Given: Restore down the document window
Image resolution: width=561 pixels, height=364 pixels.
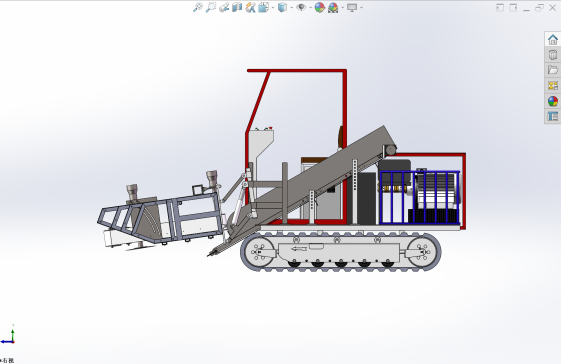Looking at the screenshot, I should (539, 8).
